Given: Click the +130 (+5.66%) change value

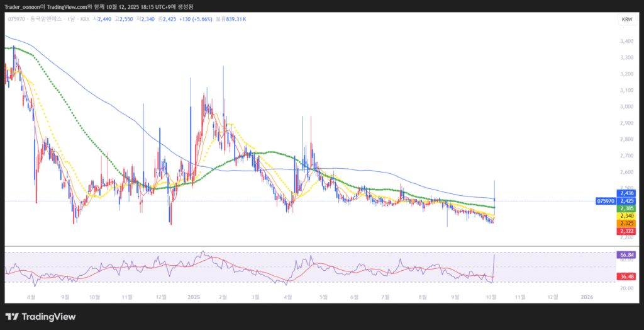Looking at the screenshot, I should (x=195, y=20).
